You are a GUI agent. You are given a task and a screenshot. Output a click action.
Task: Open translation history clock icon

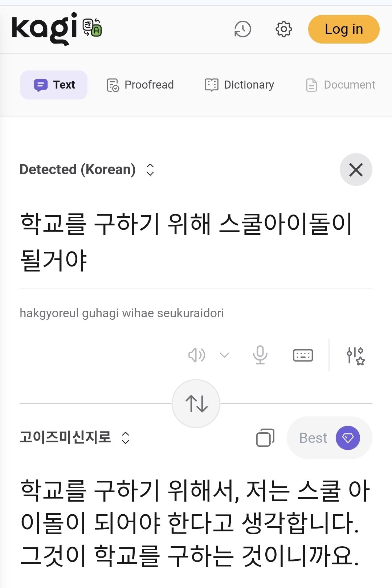tap(242, 29)
